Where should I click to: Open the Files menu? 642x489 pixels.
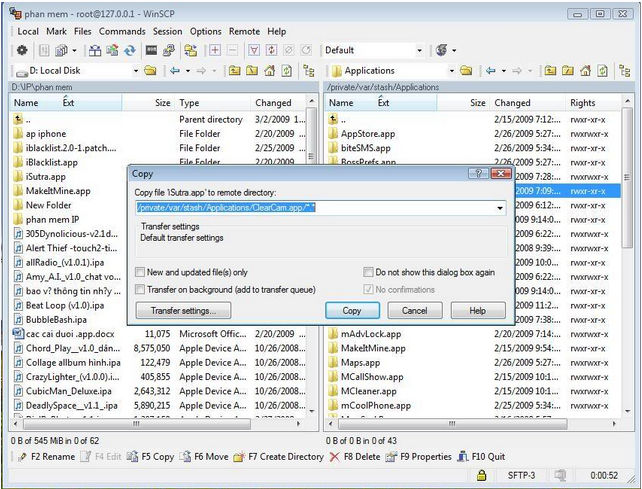83,32
